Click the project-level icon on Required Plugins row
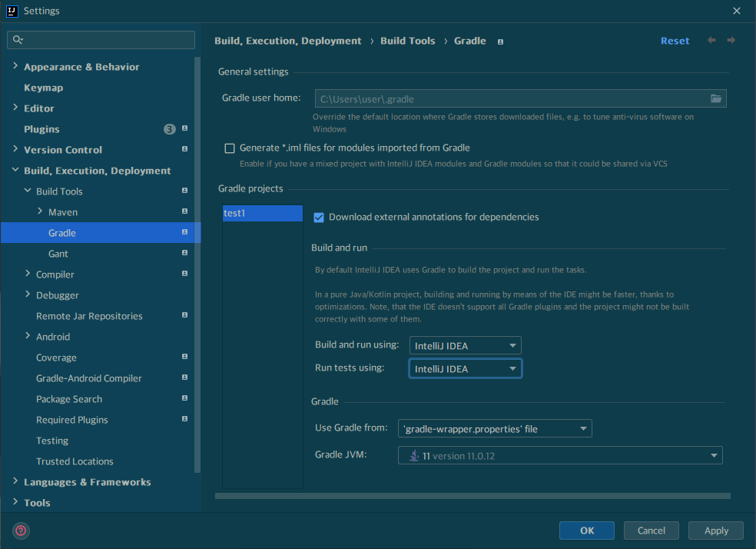Image resolution: width=756 pixels, height=549 pixels. [184, 419]
